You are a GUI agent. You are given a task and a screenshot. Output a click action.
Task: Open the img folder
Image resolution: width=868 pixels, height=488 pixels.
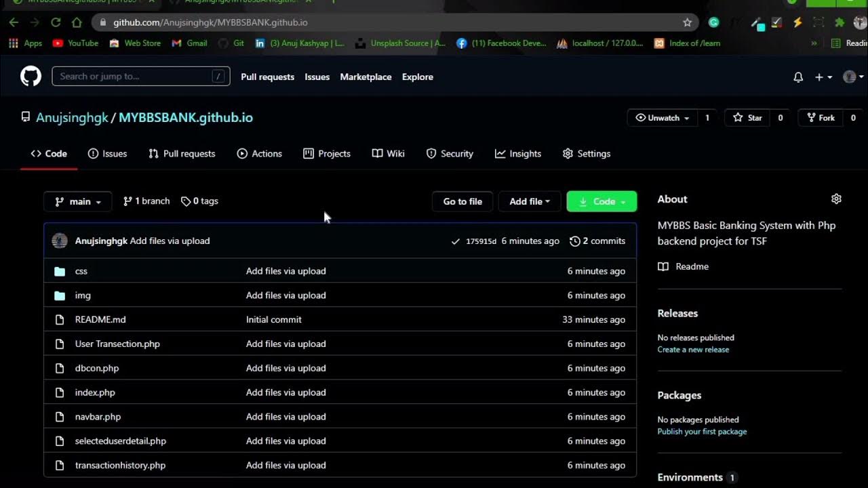(83, 296)
